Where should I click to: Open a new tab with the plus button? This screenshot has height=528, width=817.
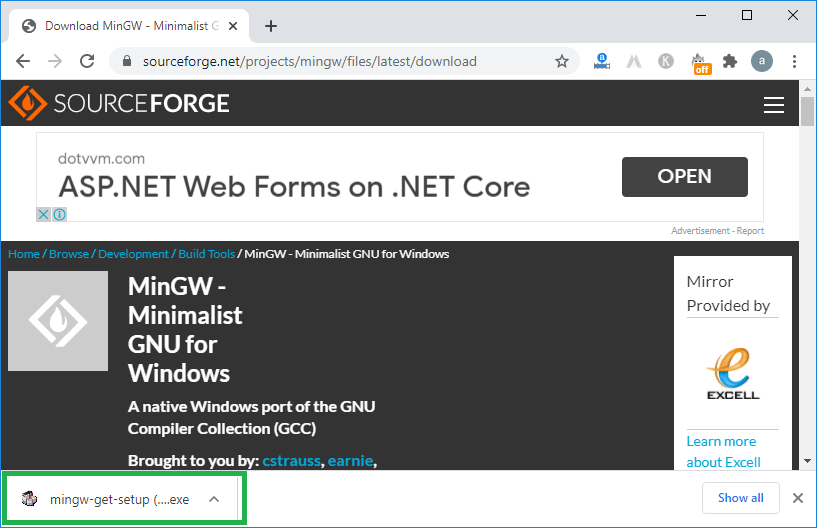(271, 26)
